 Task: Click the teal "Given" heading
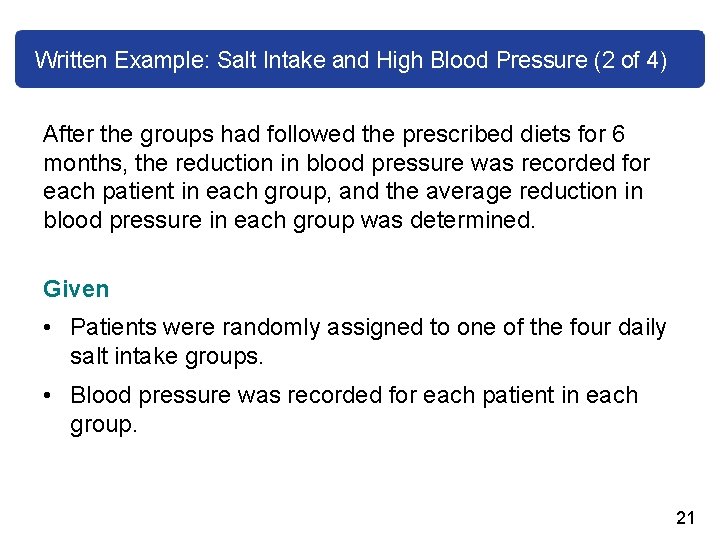[76, 290]
